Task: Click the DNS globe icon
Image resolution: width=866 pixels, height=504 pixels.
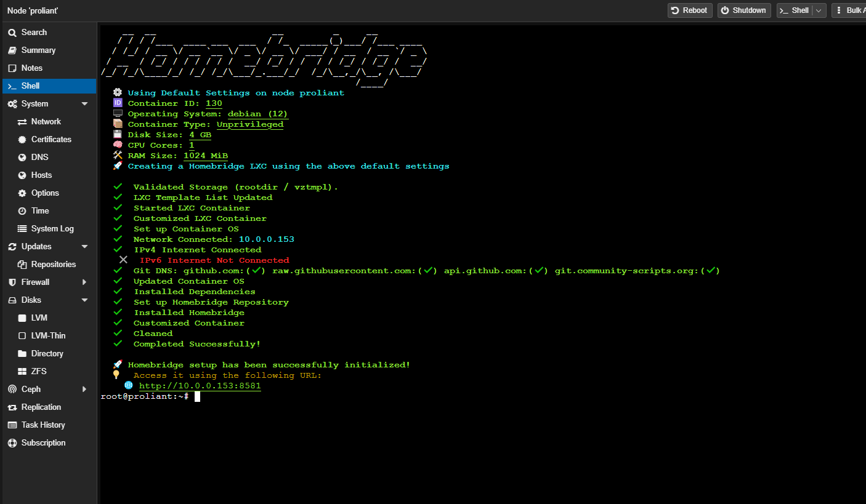Action: [22, 158]
